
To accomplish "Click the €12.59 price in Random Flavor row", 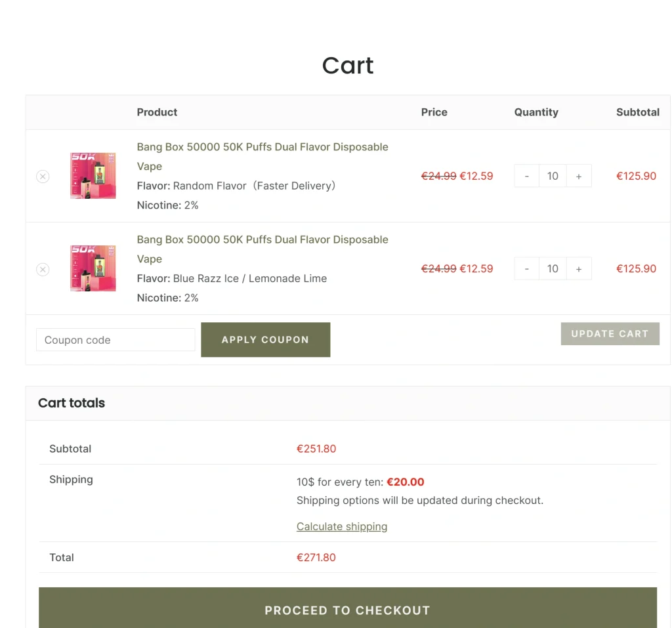I will (476, 176).
